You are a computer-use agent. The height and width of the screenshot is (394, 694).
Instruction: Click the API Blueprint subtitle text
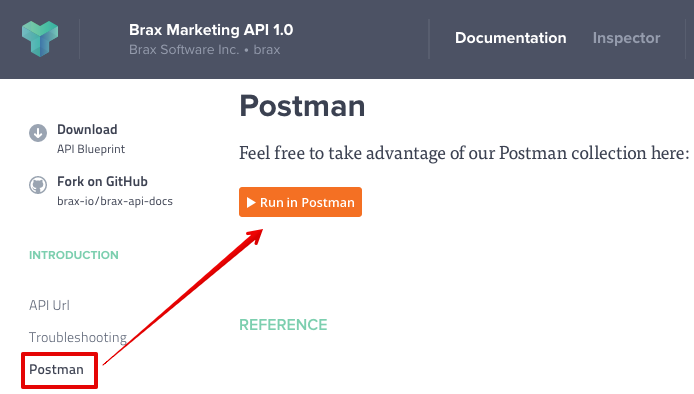[91, 149]
